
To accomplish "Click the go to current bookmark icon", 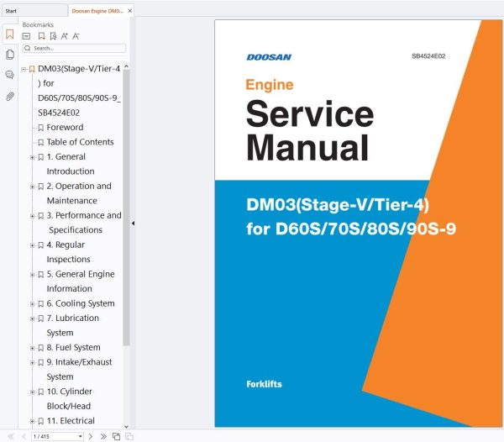I will pos(53,36).
